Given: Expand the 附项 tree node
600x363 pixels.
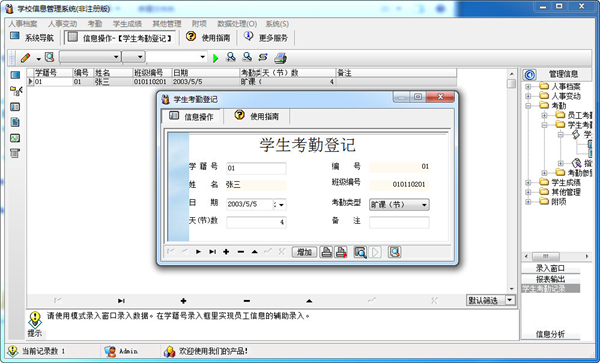Looking at the screenshot, I should (528, 202).
